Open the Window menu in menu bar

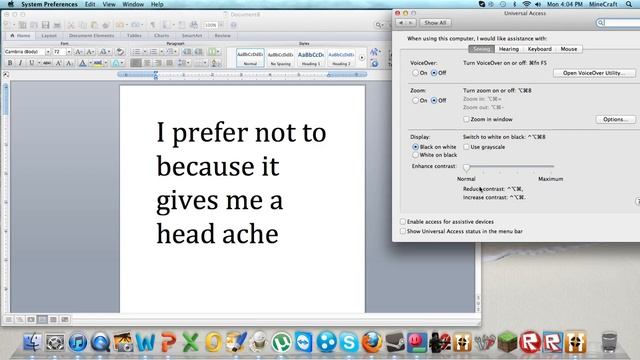pos(133,4)
